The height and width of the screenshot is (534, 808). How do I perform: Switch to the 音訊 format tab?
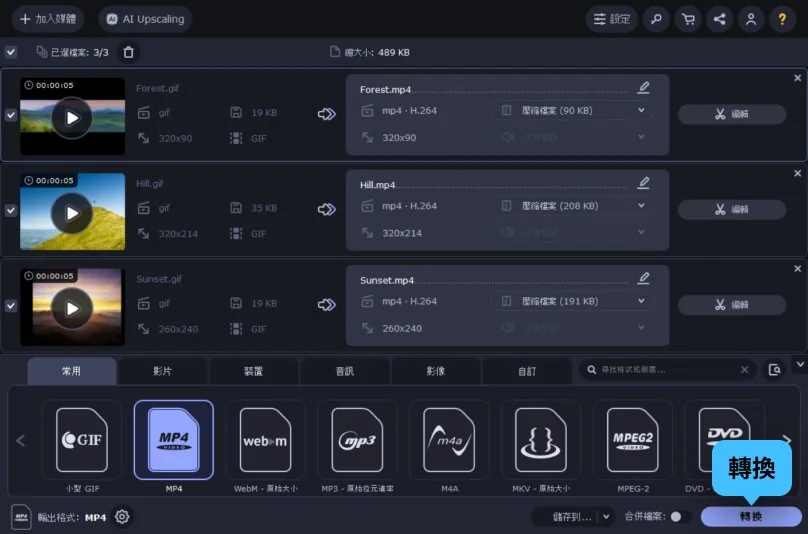[344, 371]
